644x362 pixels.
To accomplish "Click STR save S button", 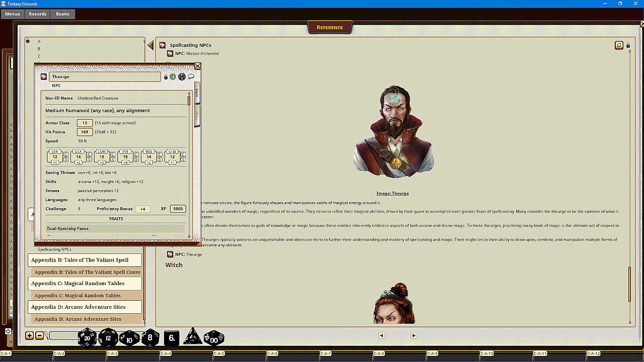I will click(x=66, y=159).
